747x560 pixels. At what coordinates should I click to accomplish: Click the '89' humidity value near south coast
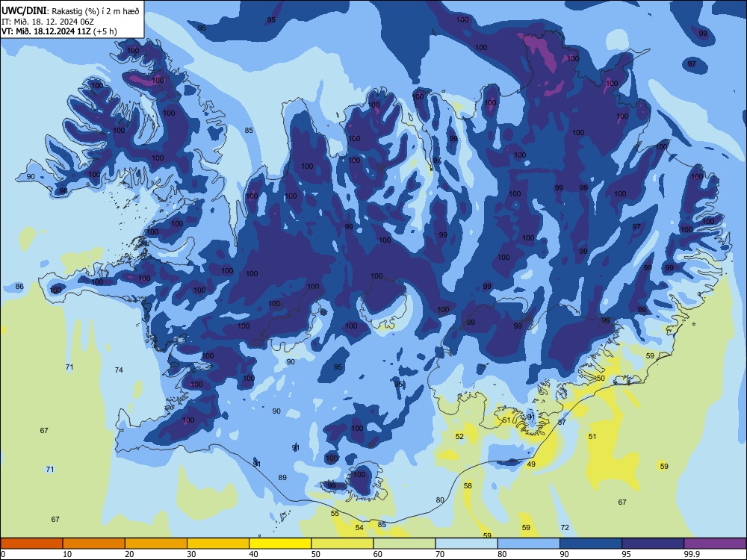click(x=282, y=477)
